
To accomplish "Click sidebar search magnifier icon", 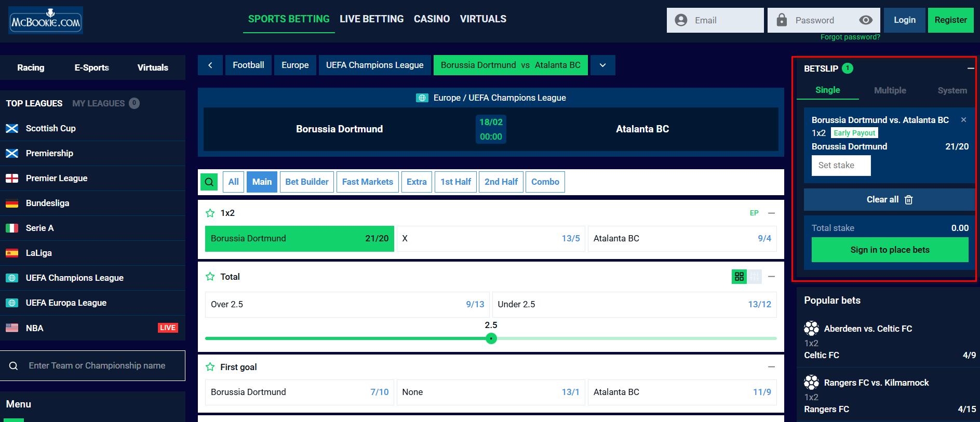I will [14, 366].
